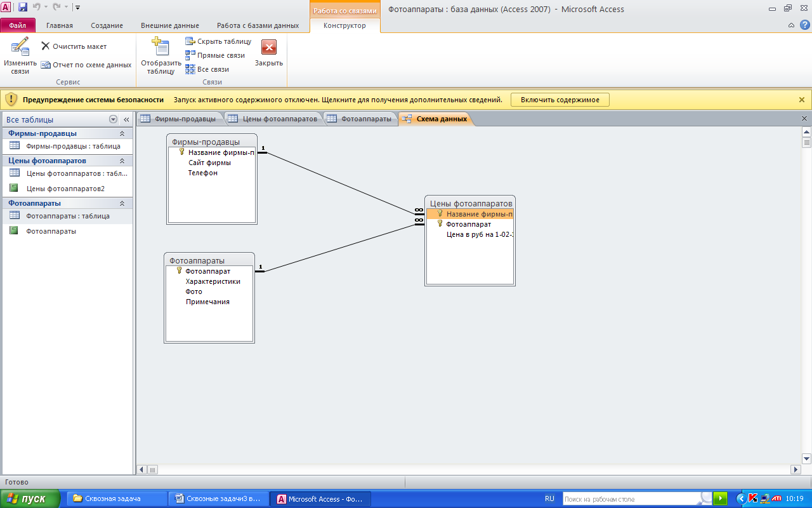Open Сквозные задачи3 Word document in taskbar
The height and width of the screenshot is (508, 812).
click(x=218, y=498)
